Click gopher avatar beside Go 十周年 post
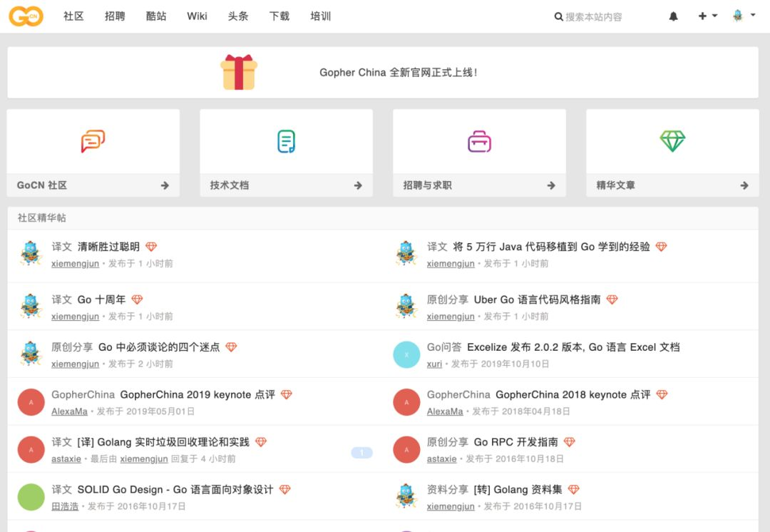The height and width of the screenshot is (532, 770). pos(31,306)
